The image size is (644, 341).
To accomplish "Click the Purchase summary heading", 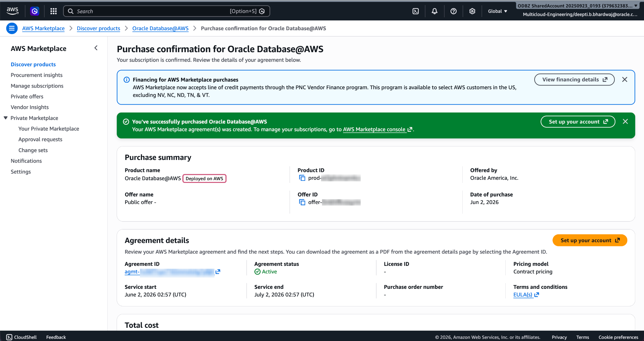I will pyautogui.click(x=158, y=157).
